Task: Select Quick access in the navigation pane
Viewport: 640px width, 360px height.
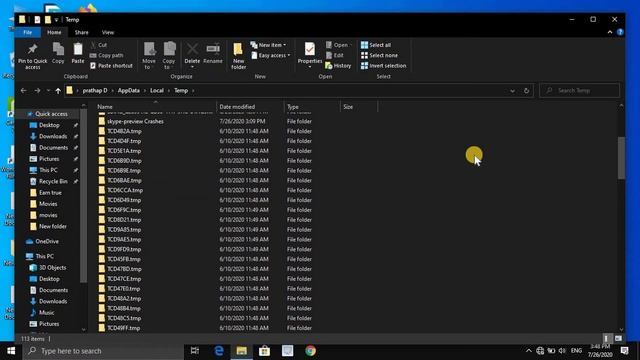Action: (x=51, y=114)
